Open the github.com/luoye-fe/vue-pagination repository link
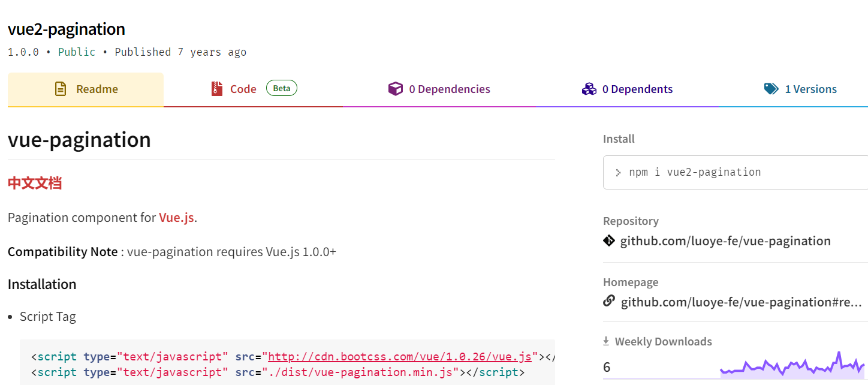868x385 pixels. point(726,240)
